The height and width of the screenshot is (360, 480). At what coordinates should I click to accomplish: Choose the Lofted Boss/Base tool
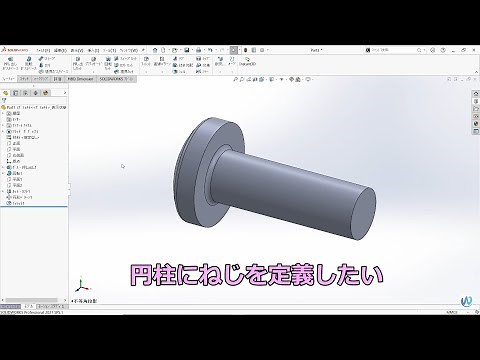(x=45, y=65)
